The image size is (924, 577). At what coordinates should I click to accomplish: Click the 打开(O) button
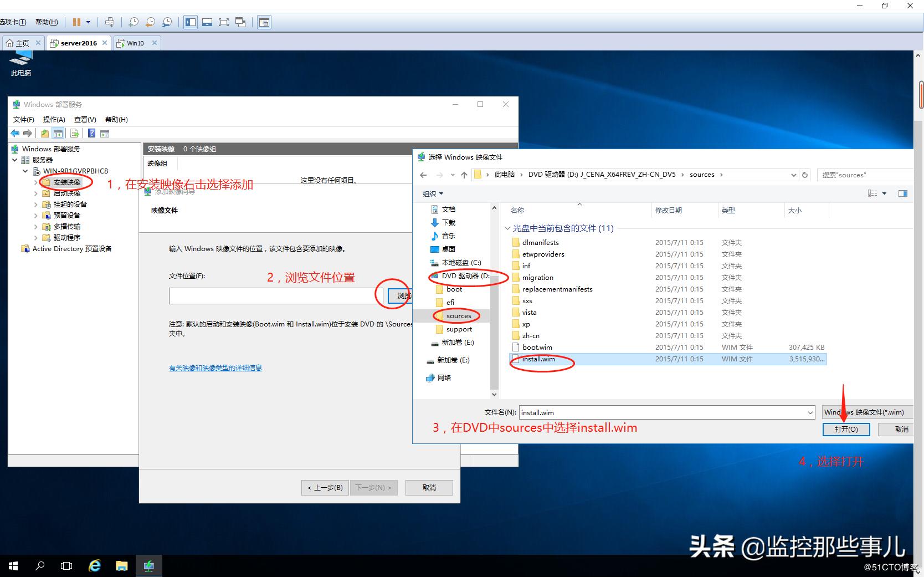coord(846,429)
